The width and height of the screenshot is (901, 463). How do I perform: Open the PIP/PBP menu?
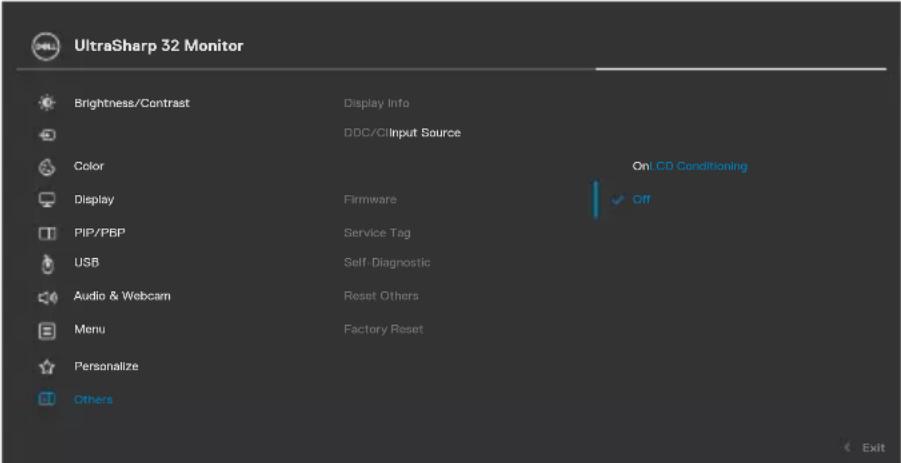click(x=99, y=233)
